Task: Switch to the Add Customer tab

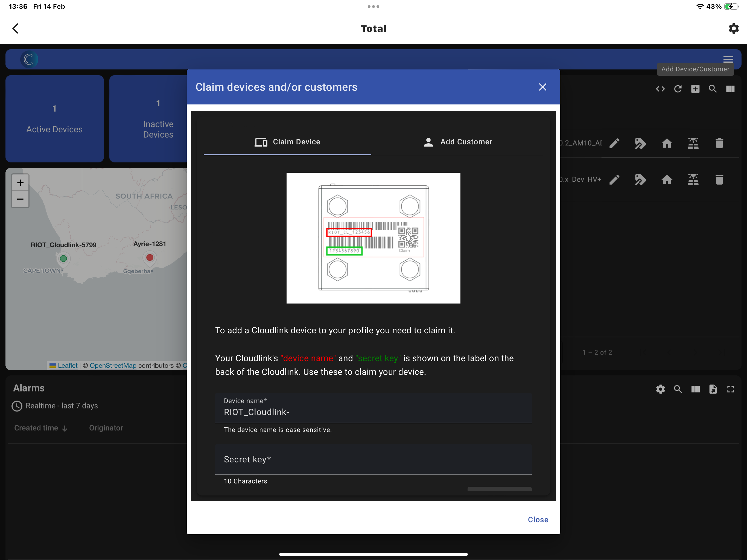Action: (458, 142)
